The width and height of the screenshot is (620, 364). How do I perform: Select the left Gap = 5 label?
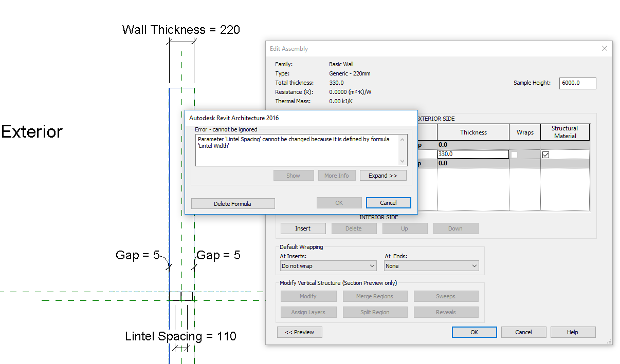point(138,255)
